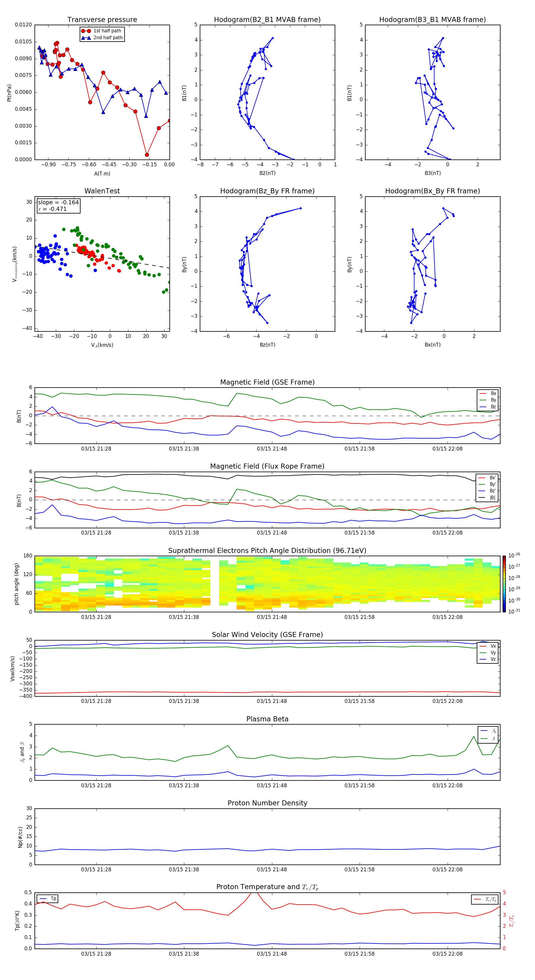Click "03/15 21:28" tick under GSE Frame magnetic plot

point(96,449)
